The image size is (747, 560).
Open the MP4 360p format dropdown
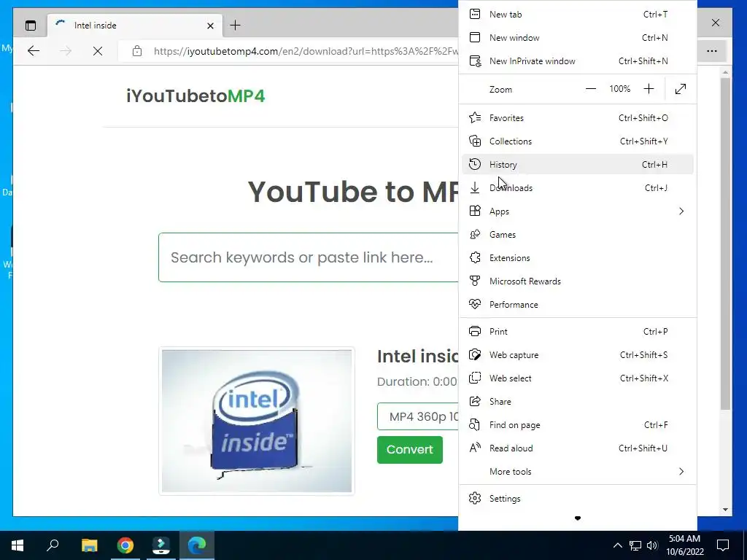418,416
